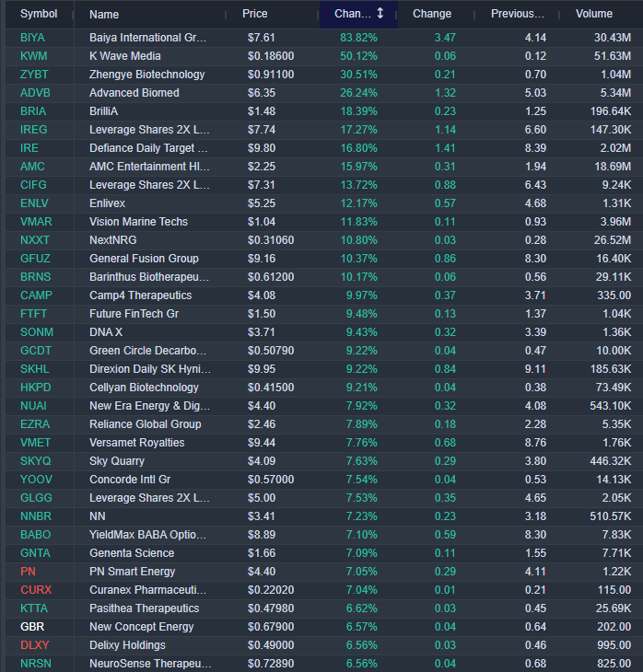Click price '$5.00' for GLGG
Screen dimensions: 643x672
262,498
